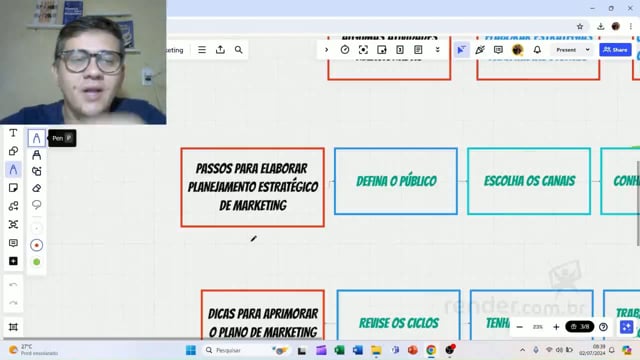Click the taskbar Pesquisar search field
Viewport: 640px width, 360px height.
(246, 350)
